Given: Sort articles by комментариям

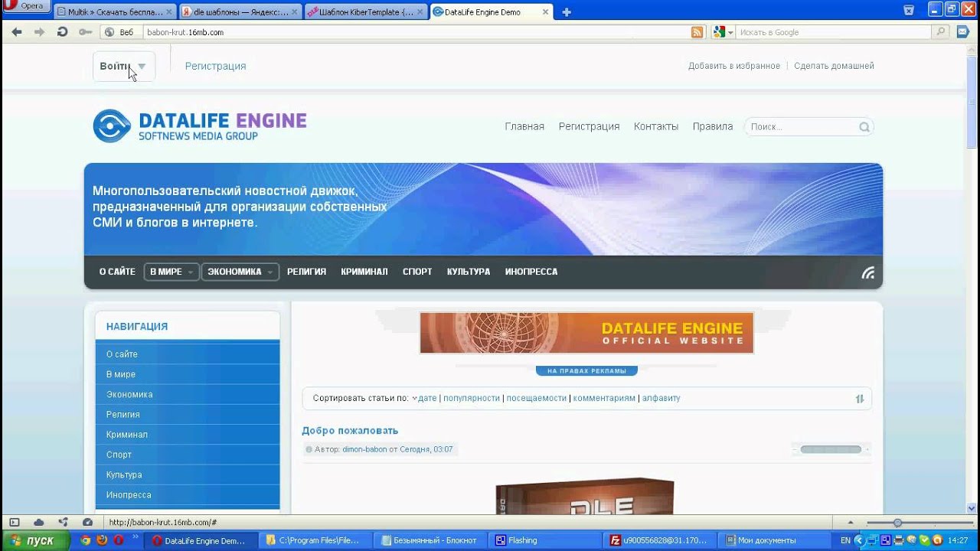Looking at the screenshot, I should (604, 398).
